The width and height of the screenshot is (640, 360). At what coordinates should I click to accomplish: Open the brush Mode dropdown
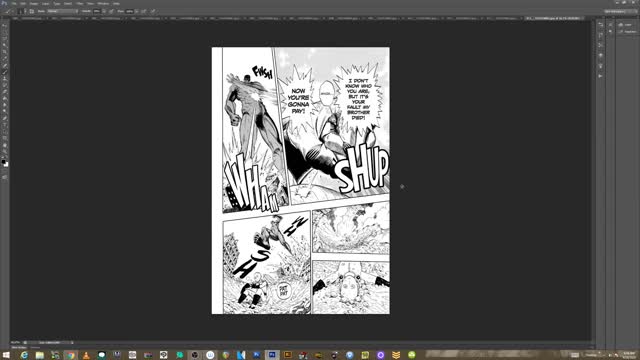pos(62,11)
